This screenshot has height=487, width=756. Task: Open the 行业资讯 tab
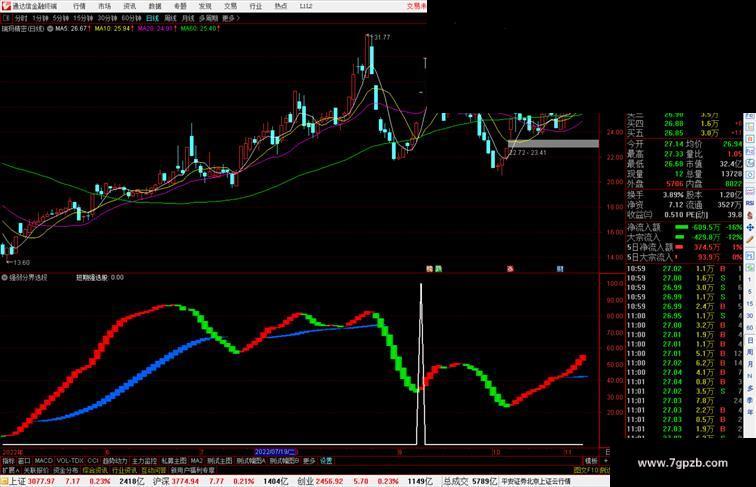[x=124, y=470]
